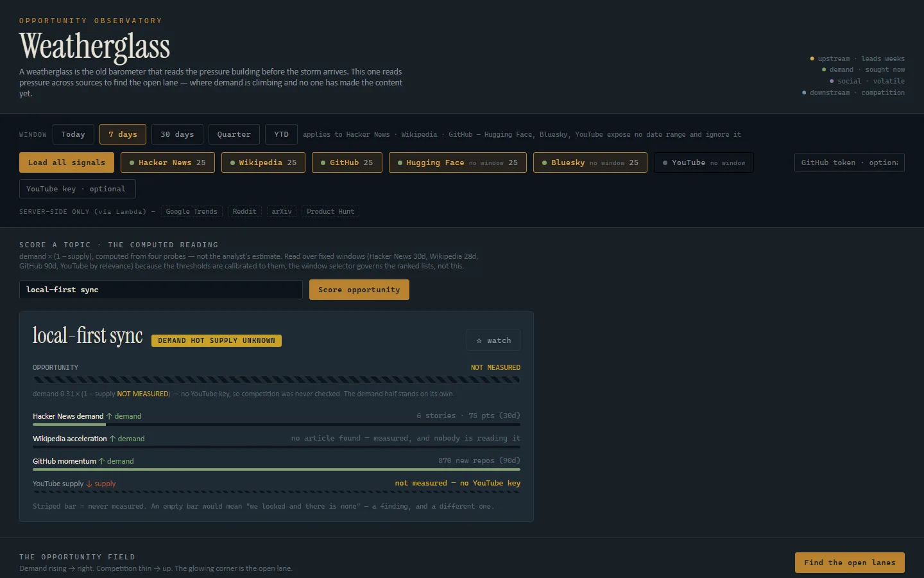Click the star icon on the watch button
The width and height of the screenshot is (924, 578).
click(x=479, y=340)
